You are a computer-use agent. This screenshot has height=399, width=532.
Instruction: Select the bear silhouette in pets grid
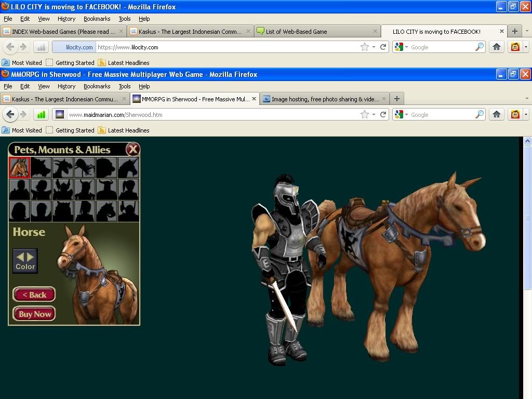pyautogui.click(x=106, y=167)
